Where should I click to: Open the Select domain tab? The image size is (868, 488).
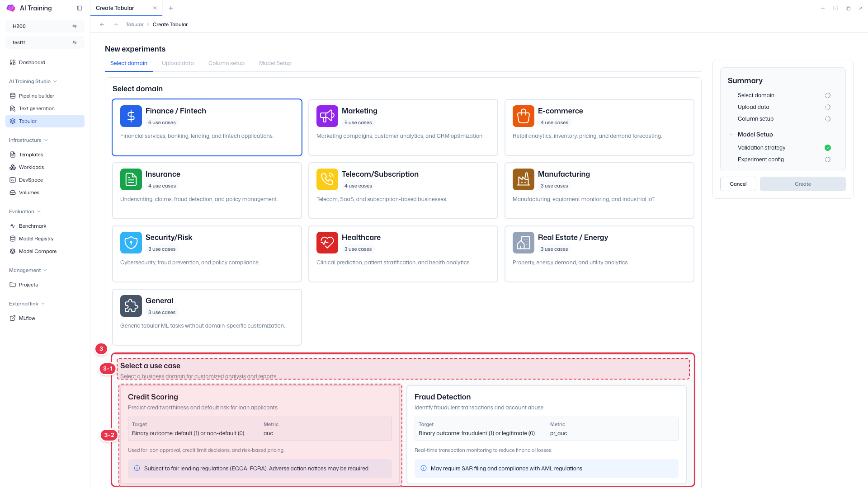[129, 63]
